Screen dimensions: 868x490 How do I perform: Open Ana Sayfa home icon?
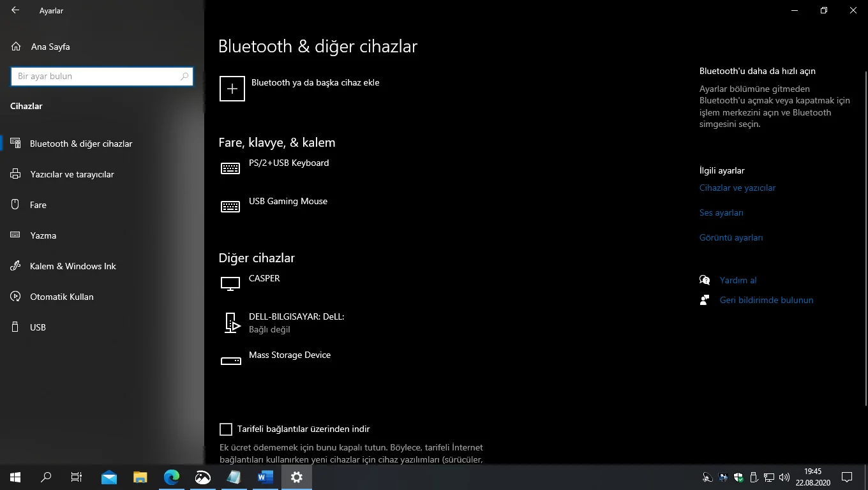point(16,47)
